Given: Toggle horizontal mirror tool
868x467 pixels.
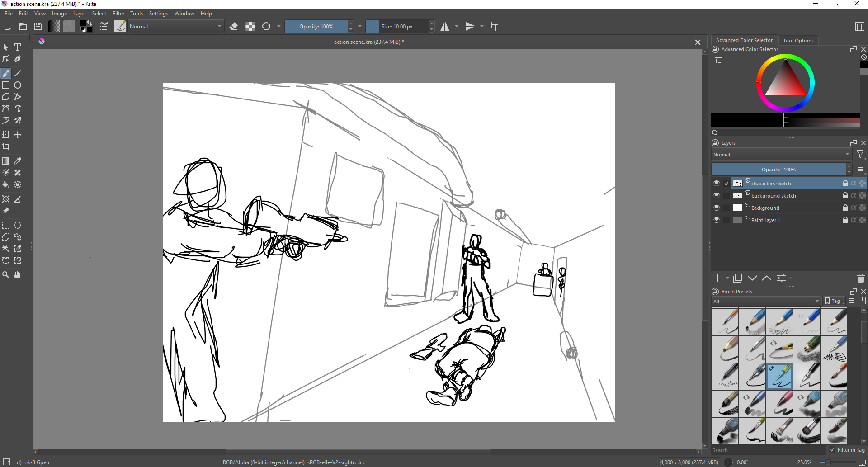Looking at the screenshot, I should pos(445,27).
